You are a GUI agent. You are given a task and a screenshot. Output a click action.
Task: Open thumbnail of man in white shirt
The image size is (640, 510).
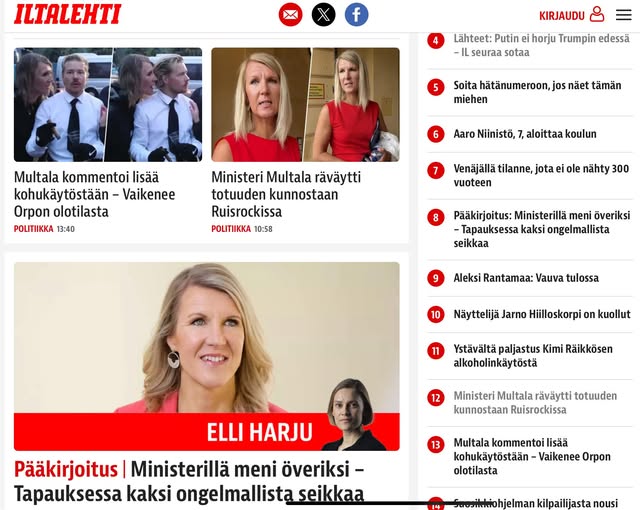[108, 105]
